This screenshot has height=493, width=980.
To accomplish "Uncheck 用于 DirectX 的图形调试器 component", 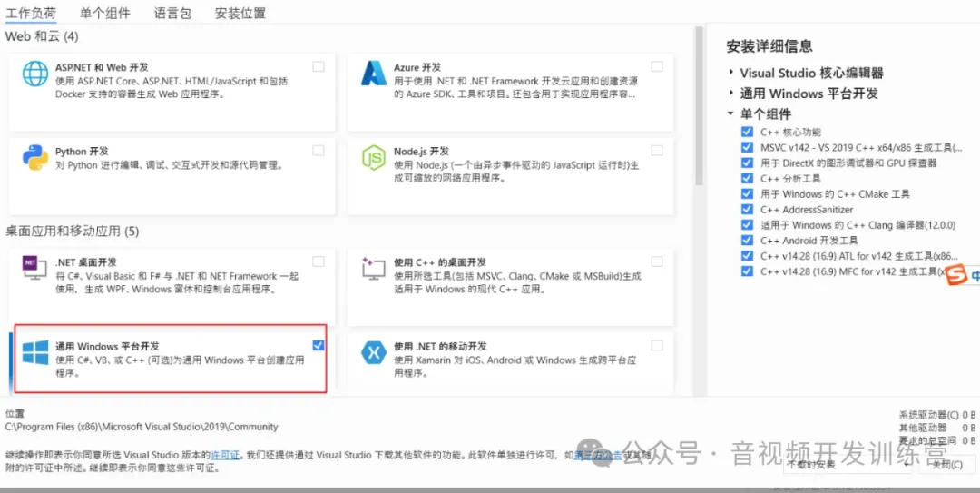I will (746, 163).
